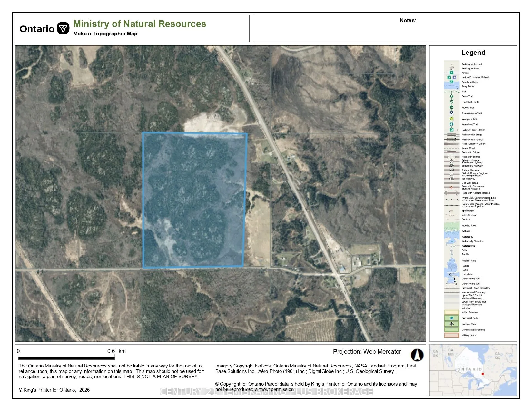The height and width of the screenshot is (411, 532).
Task: Click the Legend heading
Action: click(473, 53)
